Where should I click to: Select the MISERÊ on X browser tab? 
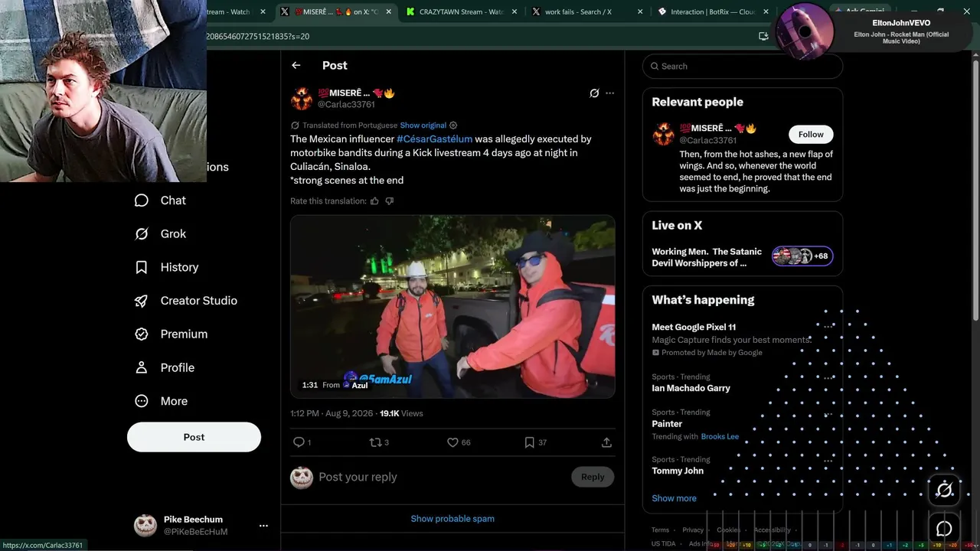click(337, 11)
